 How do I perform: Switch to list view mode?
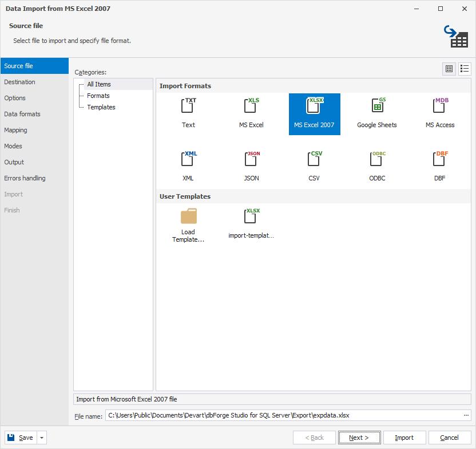[x=465, y=69]
